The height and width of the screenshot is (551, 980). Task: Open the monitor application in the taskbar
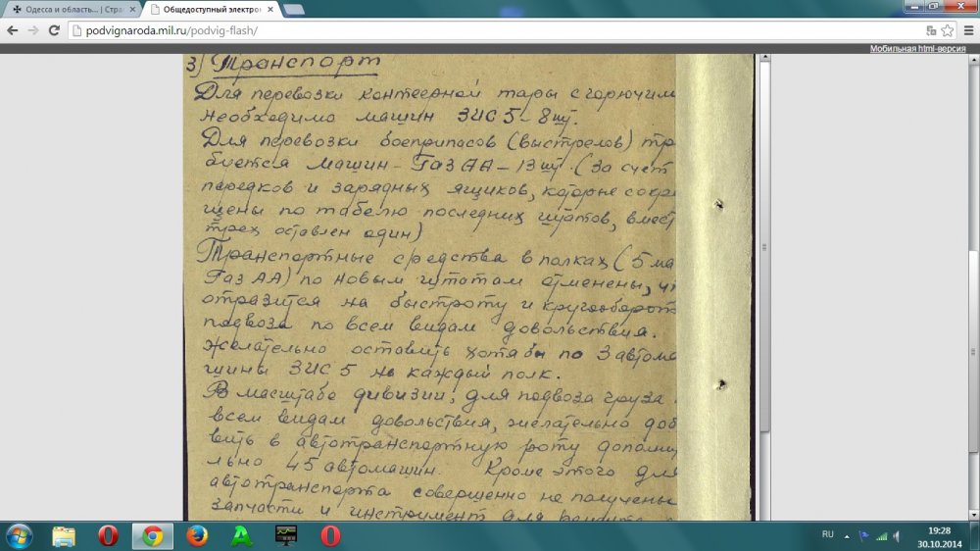coord(286,536)
